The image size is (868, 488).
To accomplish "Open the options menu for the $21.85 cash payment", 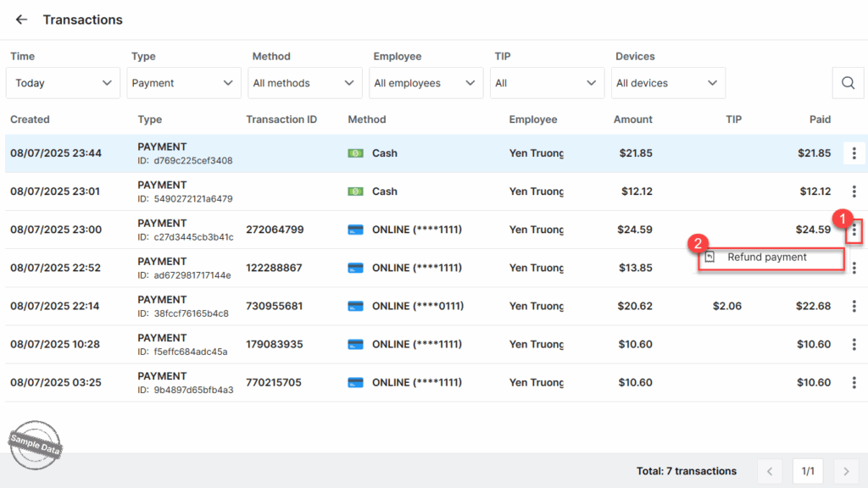I will pyautogui.click(x=854, y=153).
